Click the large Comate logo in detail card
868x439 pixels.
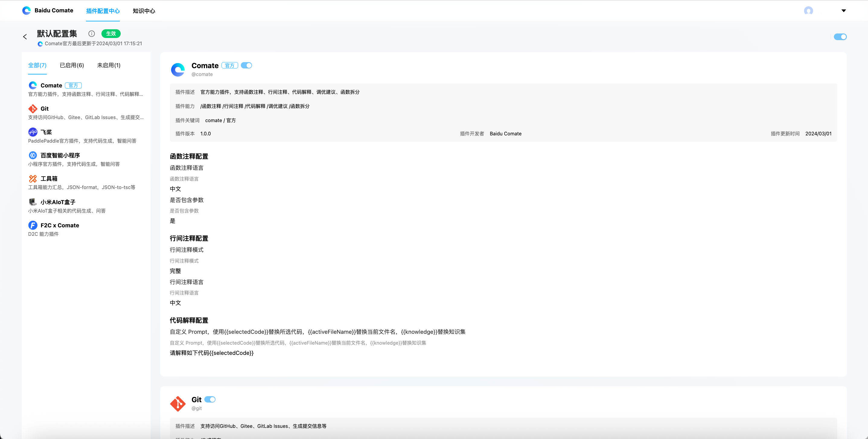tap(178, 70)
